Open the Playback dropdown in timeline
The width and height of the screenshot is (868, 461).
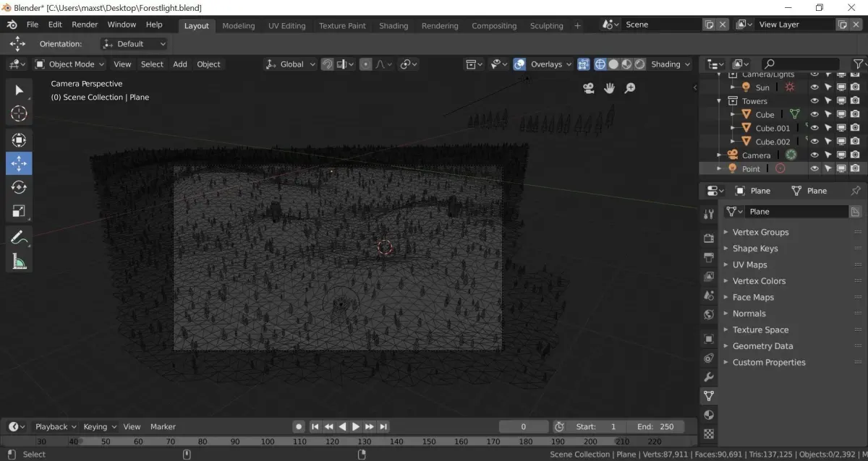point(55,427)
